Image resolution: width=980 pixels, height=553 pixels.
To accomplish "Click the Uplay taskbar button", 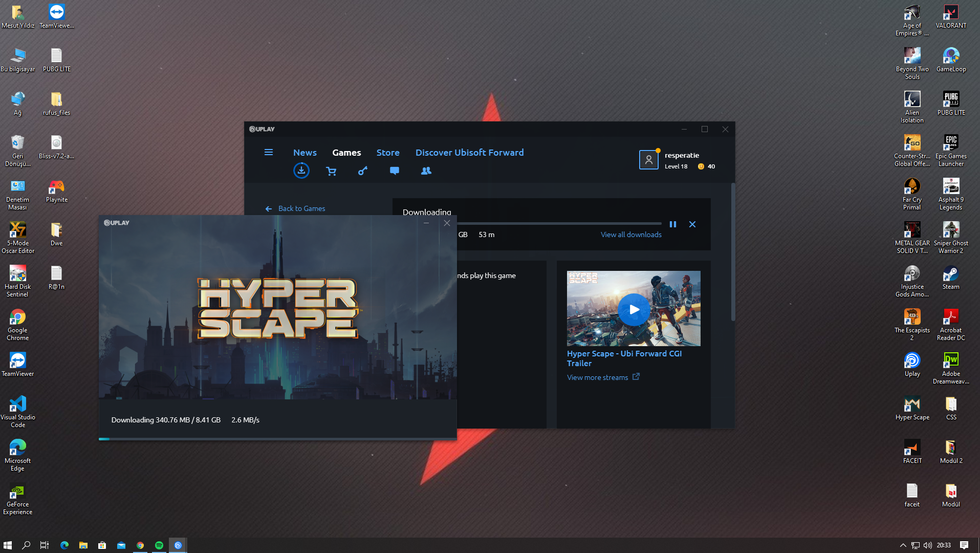I will (x=178, y=545).
